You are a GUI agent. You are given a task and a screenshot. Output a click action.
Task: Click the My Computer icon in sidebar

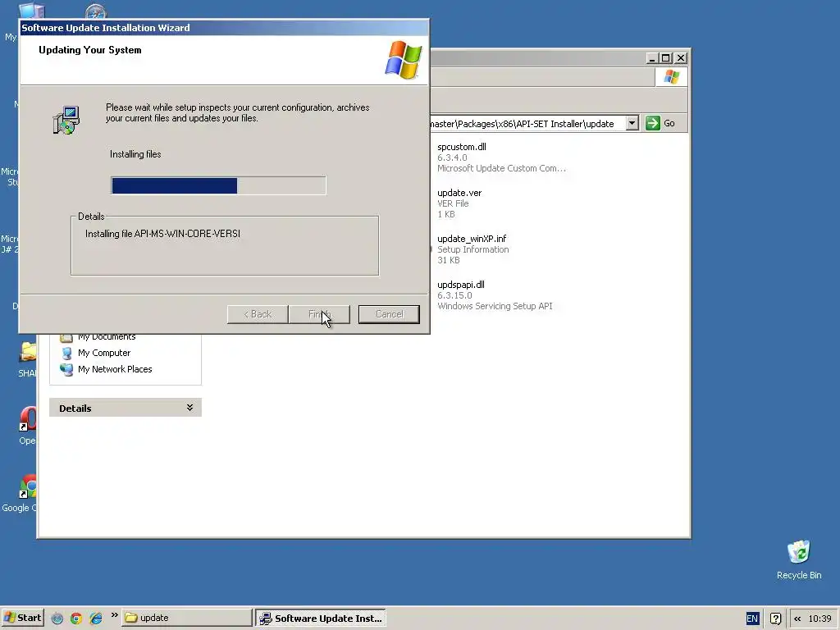[66, 353]
